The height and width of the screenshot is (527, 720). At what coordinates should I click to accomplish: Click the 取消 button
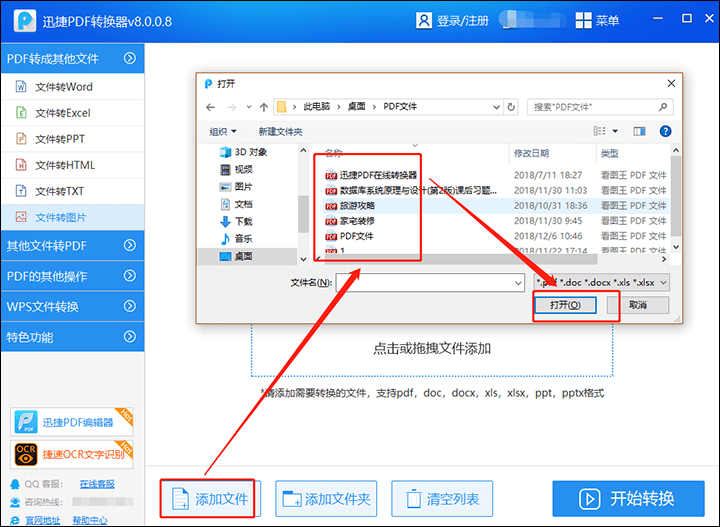(638, 305)
